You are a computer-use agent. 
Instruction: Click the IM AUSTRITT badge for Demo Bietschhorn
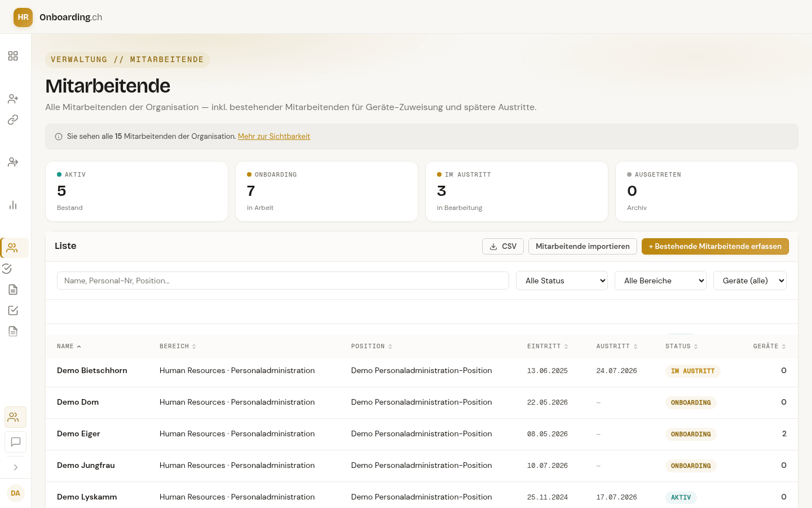tap(692, 371)
